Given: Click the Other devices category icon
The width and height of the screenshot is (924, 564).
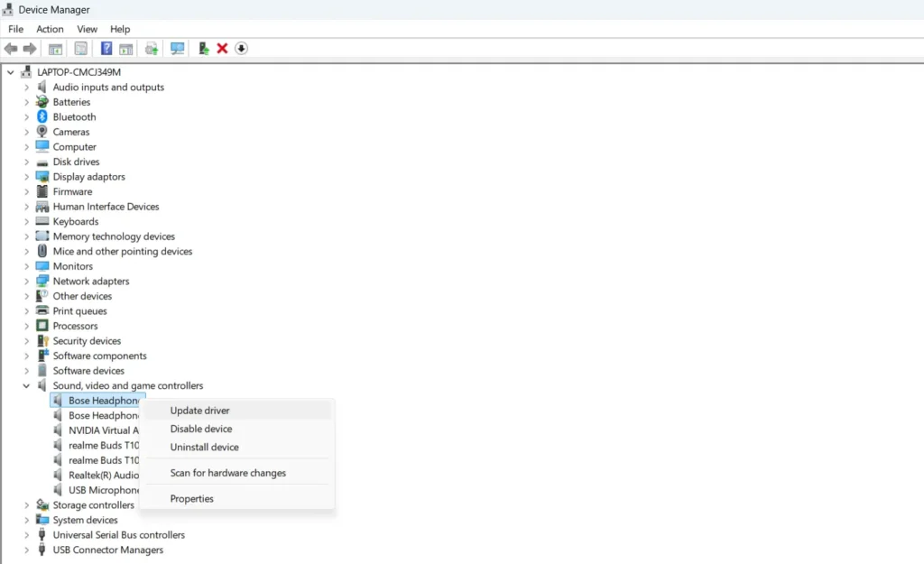Looking at the screenshot, I should 42,296.
